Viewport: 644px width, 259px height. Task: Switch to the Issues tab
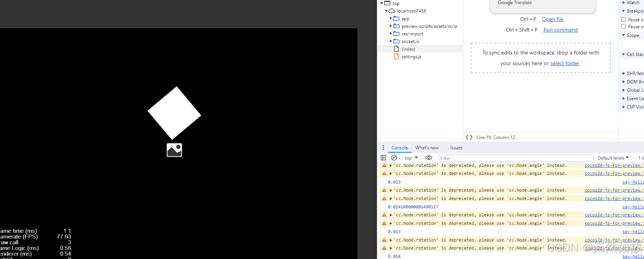tap(456, 147)
